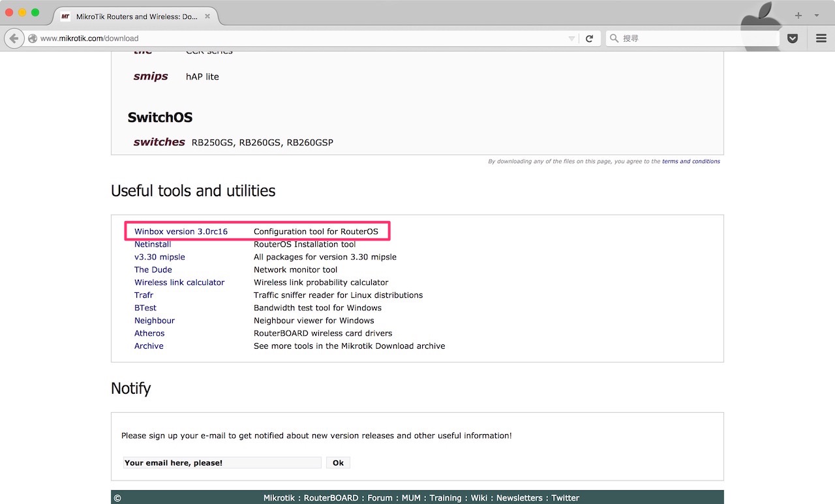Screen dimensions: 835x504
Task: Reload the page with the refresh icon
Action: (589, 38)
